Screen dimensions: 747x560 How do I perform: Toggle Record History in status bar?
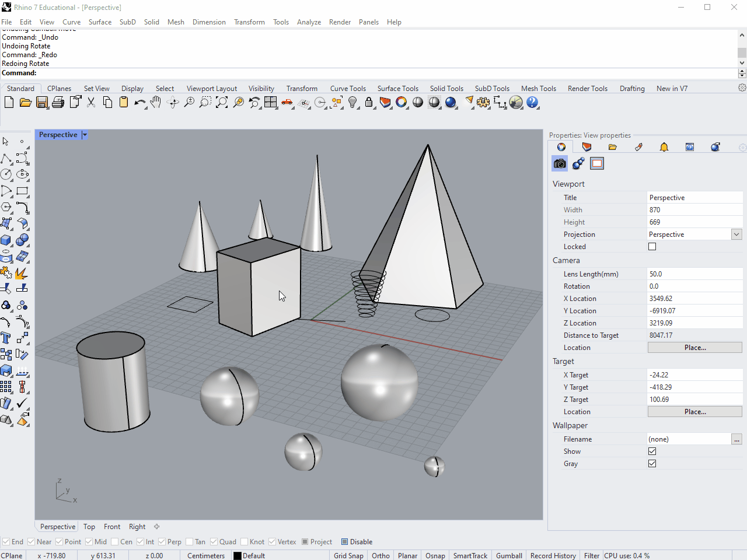click(553, 555)
